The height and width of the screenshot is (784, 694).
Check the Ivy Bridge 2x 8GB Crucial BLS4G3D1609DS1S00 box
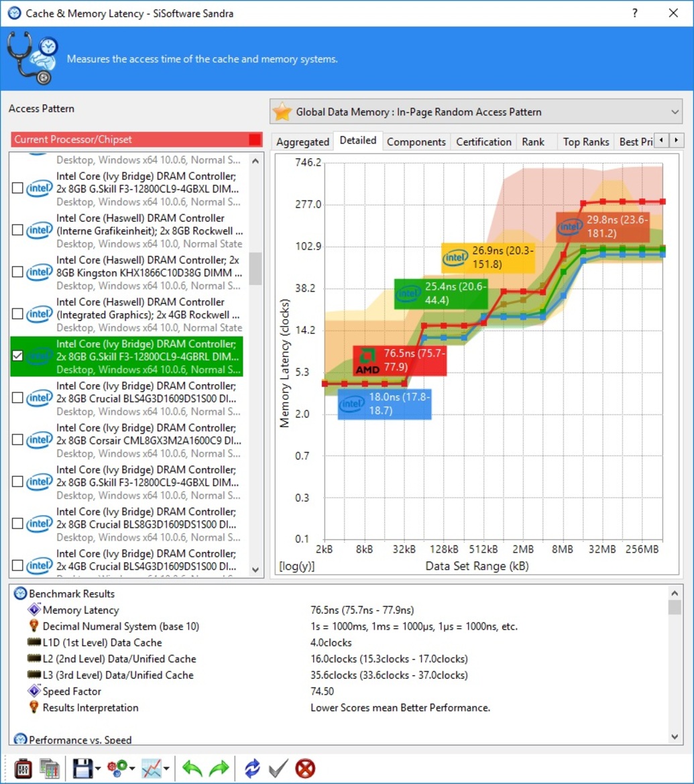pyautogui.click(x=17, y=398)
